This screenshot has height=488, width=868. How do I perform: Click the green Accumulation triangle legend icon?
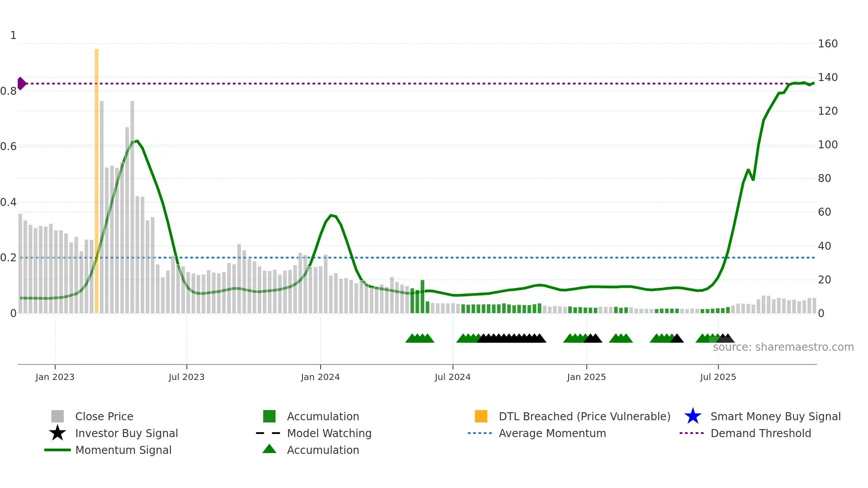click(x=269, y=449)
